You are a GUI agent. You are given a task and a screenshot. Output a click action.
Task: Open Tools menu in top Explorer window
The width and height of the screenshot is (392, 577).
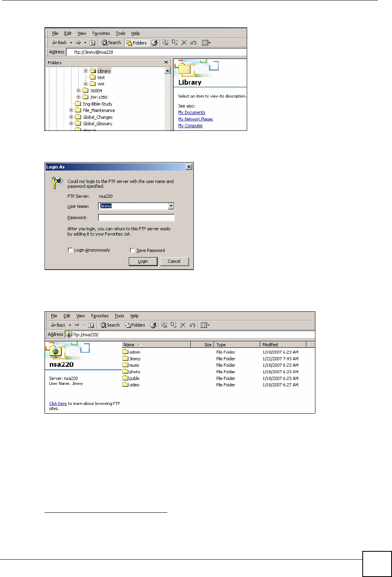pos(120,33)
